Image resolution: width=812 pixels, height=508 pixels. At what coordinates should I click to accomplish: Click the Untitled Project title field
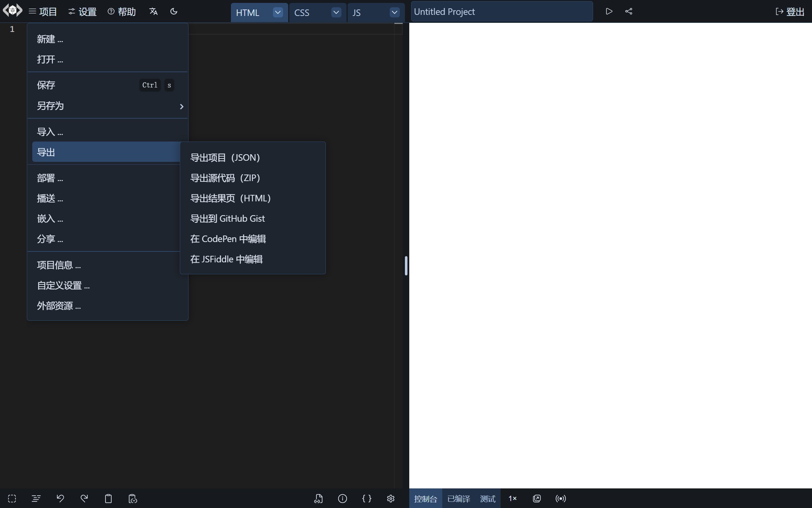click(502, 12)
